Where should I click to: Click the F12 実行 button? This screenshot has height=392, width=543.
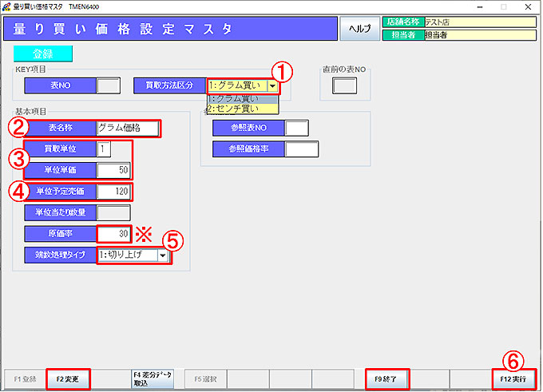513,379
